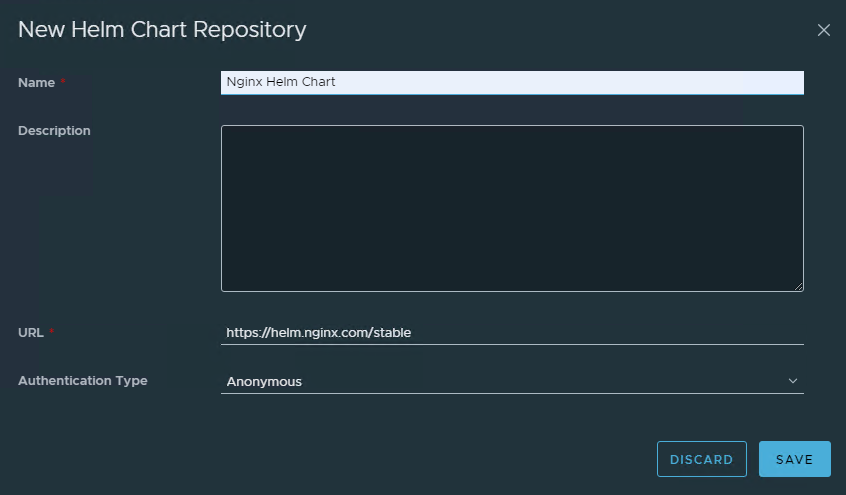Save the new Helm chart repository

[x=794, y=459]
